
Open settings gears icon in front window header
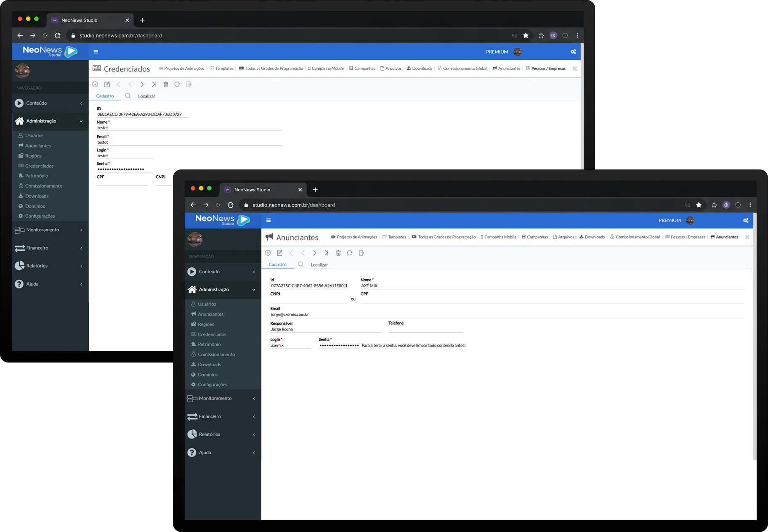[746, 220]
